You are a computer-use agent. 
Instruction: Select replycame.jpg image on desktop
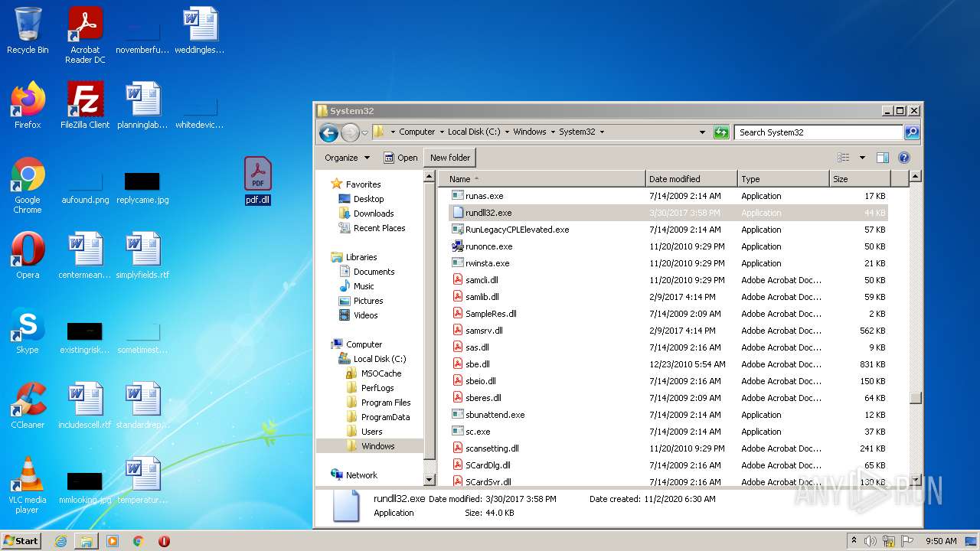pos(142,187)
